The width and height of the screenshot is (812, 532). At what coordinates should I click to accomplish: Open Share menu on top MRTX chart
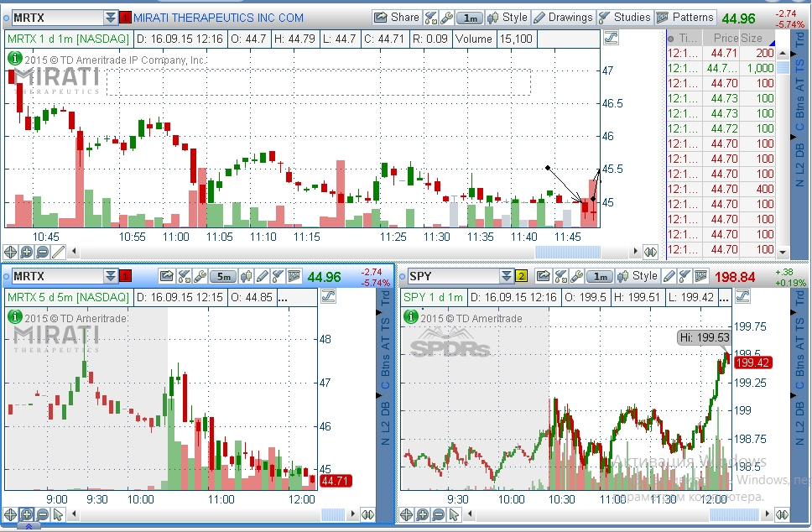tap(396, 18)
